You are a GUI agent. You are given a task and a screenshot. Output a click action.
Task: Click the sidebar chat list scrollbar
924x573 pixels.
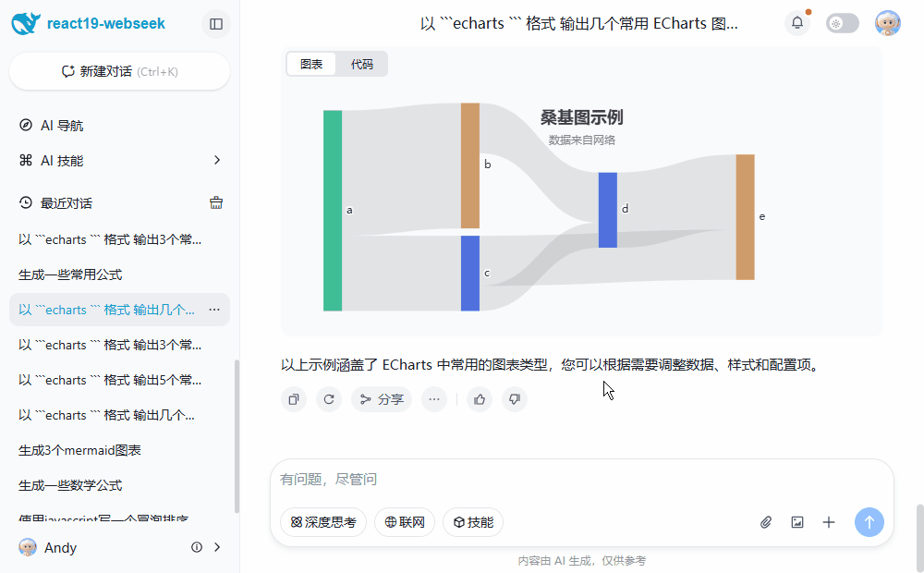point(237,436)
